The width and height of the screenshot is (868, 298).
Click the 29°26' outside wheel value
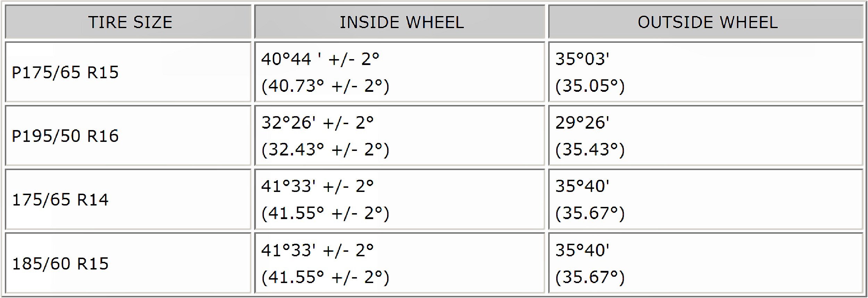click(582, 123)
